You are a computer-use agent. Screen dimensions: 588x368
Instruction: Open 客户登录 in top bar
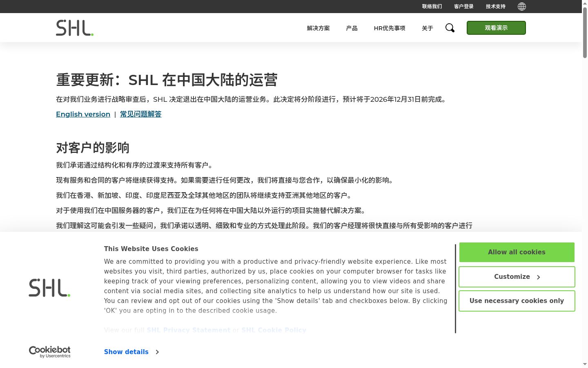point(464,7)
